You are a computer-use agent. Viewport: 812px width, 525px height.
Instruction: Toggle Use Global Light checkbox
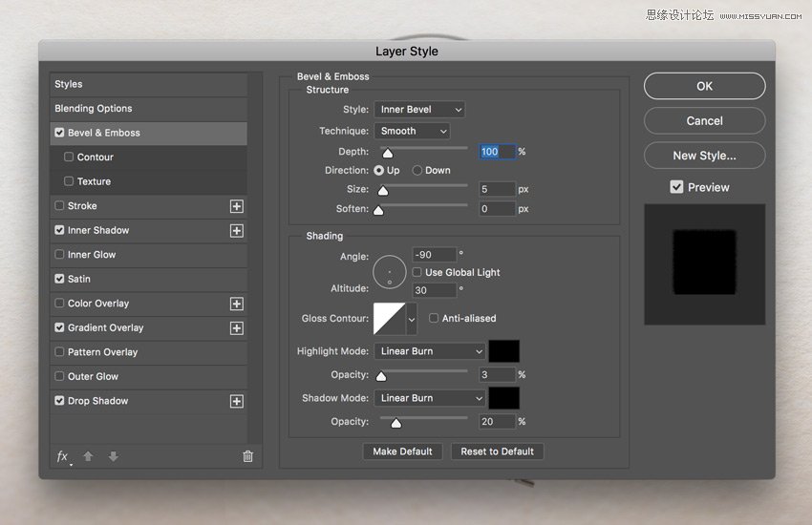click(417, 273)
